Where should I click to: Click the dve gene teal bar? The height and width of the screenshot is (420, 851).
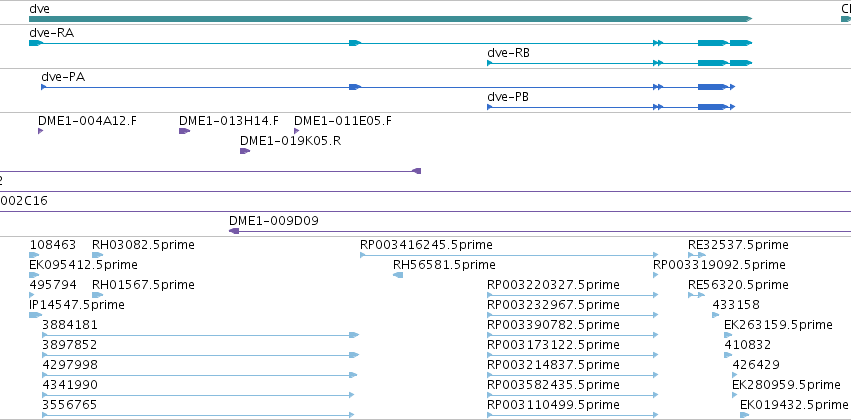pyautogui.click(x=391, y=20)
